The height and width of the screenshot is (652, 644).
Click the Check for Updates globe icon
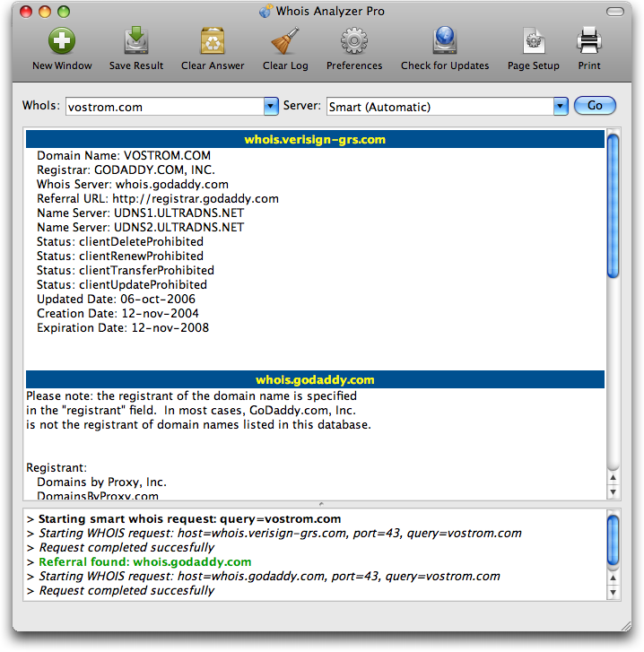[x=445, y=40]
